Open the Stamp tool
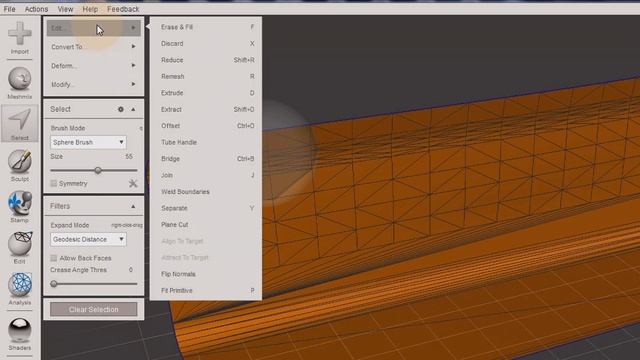Viewport: 640px width, 360px height. [20, 207]
